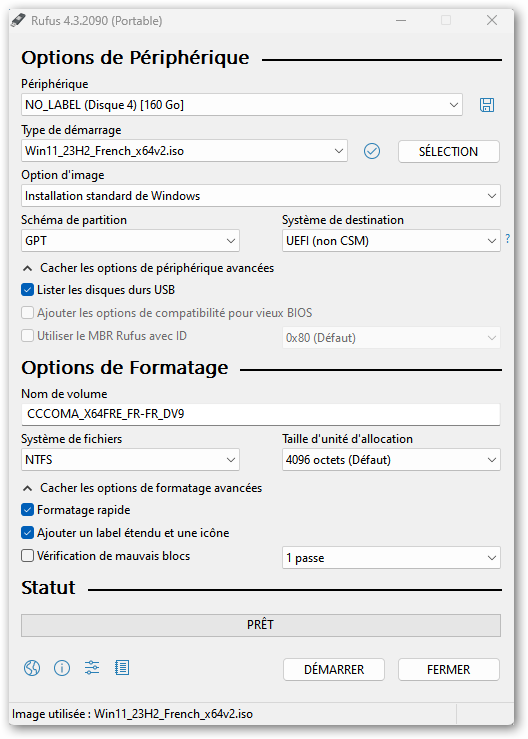Open the About info icon

[x=62, y=668]
